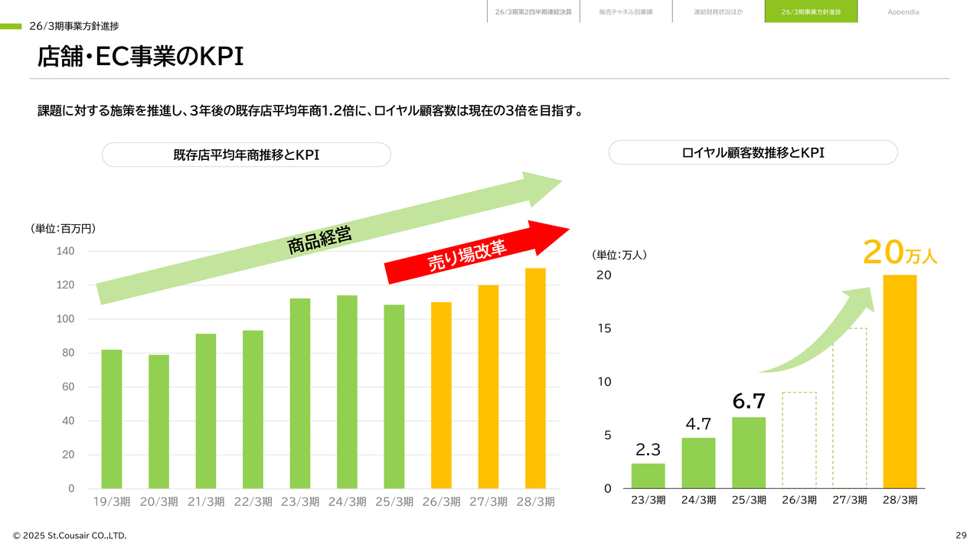
Task: Click the St.Cousair copyright footer text
Action: click(x=69, y=535)
